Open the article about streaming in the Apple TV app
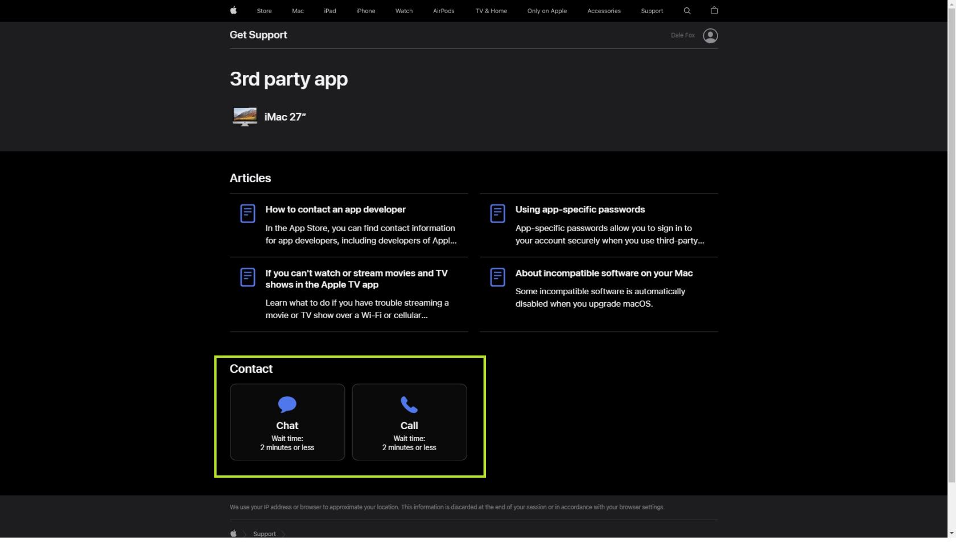Viewport: 956px width, 560px height. point(356,279)
